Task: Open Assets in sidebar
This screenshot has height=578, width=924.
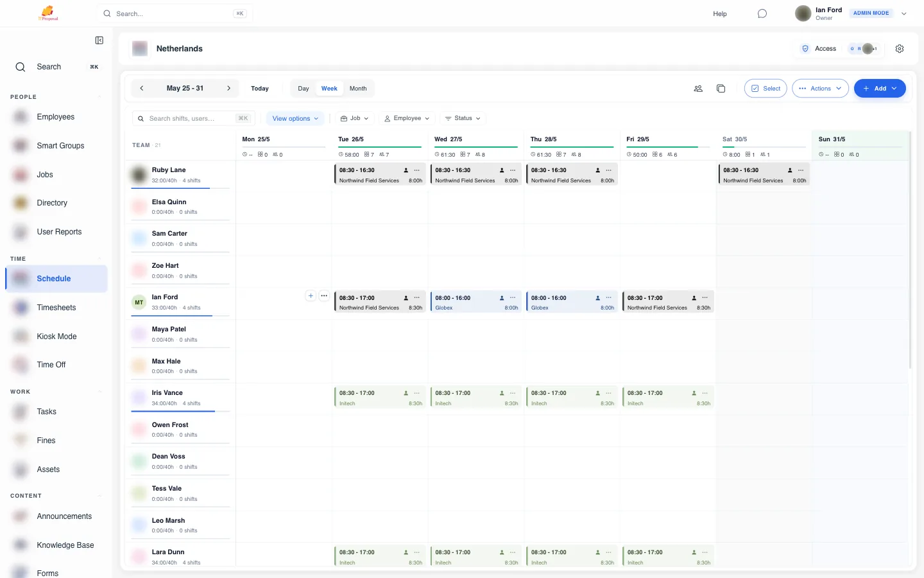Action: click(56, 469)
